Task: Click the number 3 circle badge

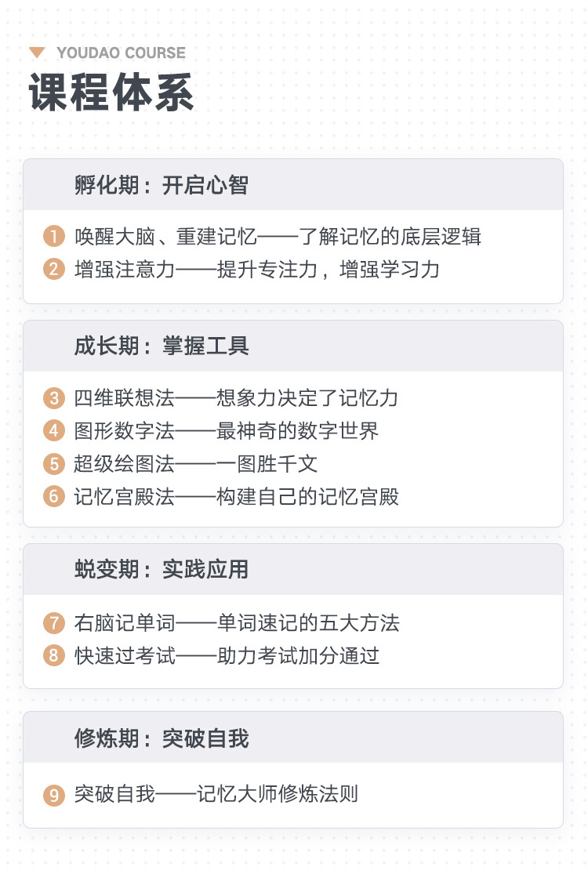Action: pyautogui.click(x=53, y=398)
